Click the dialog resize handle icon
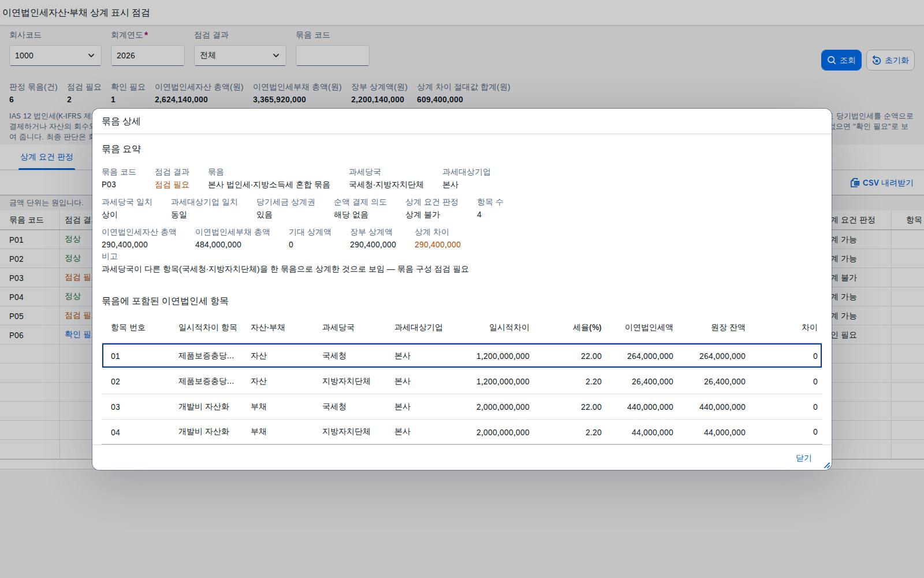The image size is (924, 578). (826, 465)
